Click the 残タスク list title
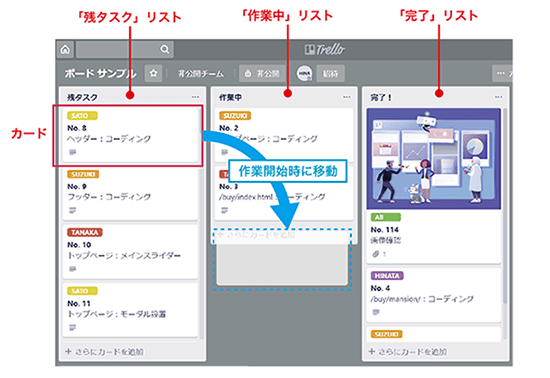This screenshot has height=378, width=550. (x=82, y=97)
